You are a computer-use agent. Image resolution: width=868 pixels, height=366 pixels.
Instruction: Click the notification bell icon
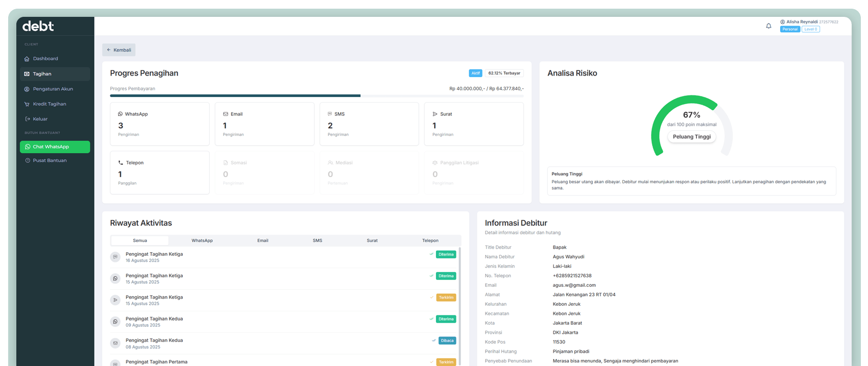[x=768, y=26]
